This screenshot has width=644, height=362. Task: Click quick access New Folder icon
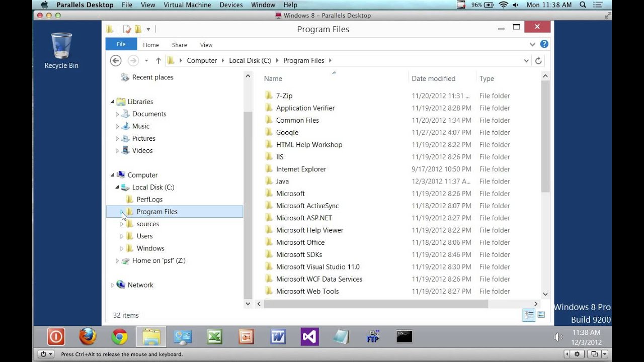pyautogui.click(x=138, y=29)
